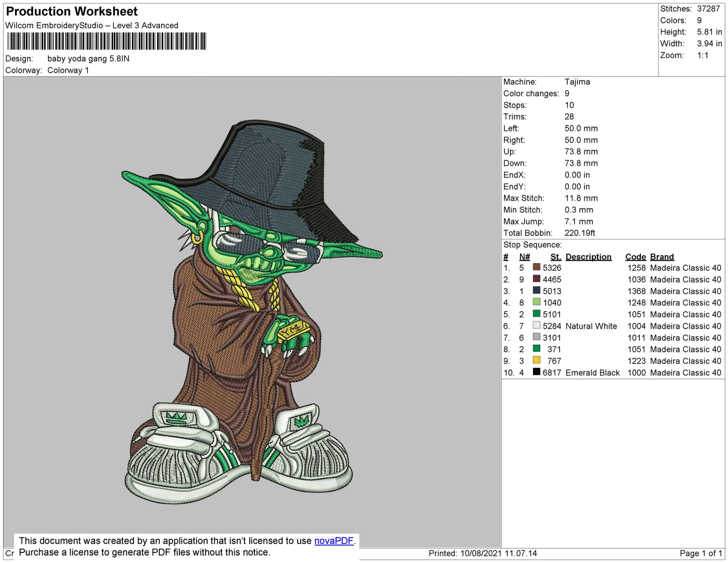Click the 'Colorway 1' value
Viewport: 728px width, 563px height.
pos(68,70)
